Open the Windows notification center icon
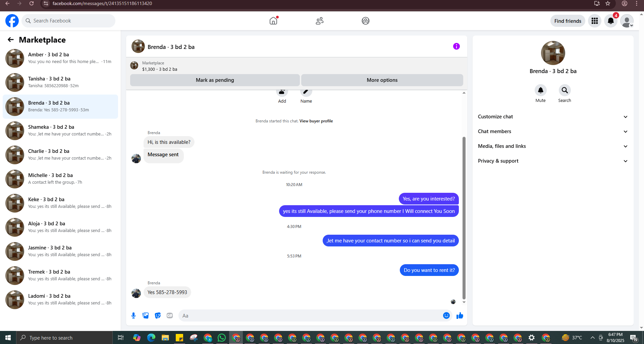This screenshot has width=644, height=344. [633, 338]
